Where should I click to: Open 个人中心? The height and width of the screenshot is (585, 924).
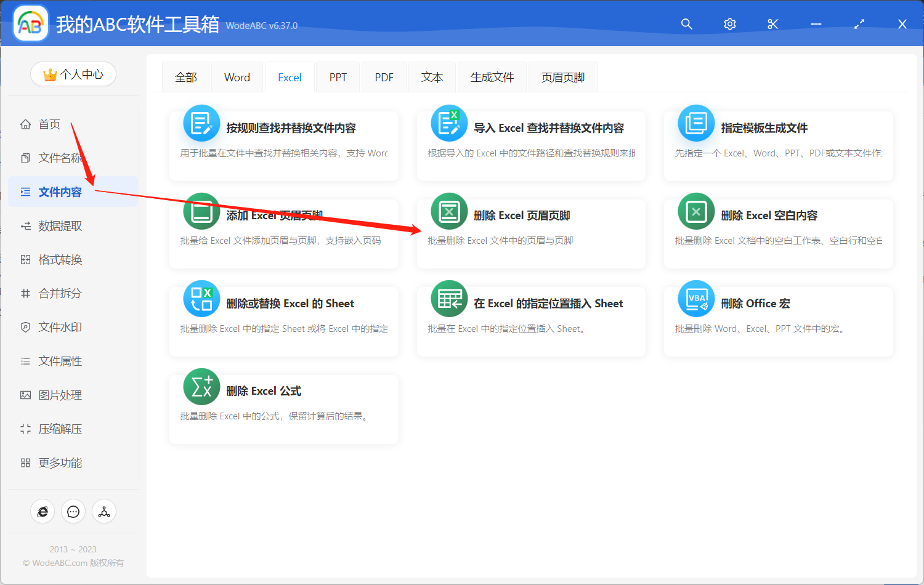click(x=73, y=74)
